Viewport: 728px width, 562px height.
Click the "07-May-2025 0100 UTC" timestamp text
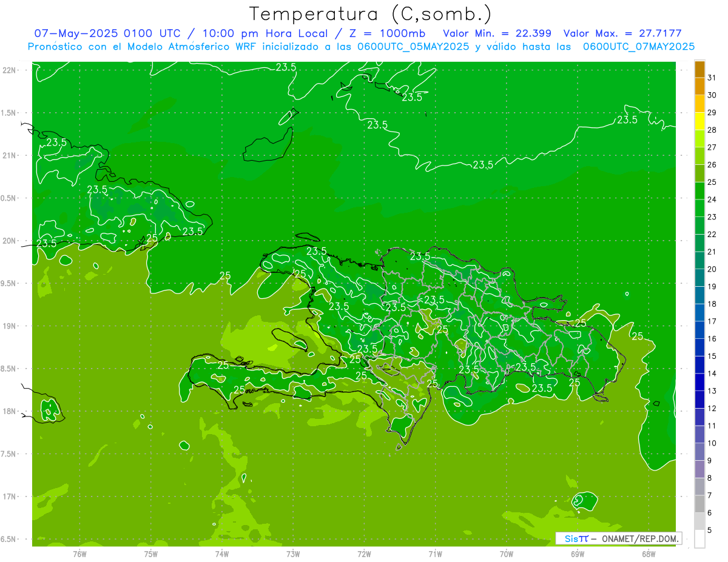107,33
